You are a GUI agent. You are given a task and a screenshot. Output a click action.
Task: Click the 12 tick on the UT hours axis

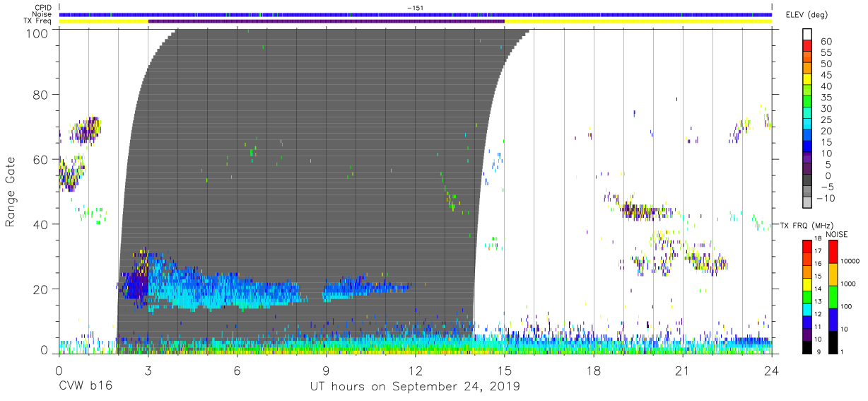(416, 370)
